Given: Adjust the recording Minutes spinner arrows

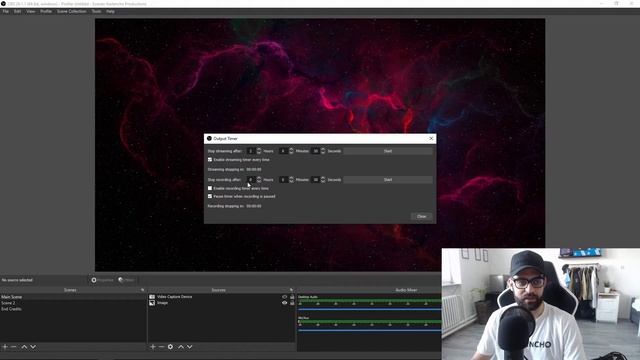Looking at the screenshot, I should click(291, 180).
